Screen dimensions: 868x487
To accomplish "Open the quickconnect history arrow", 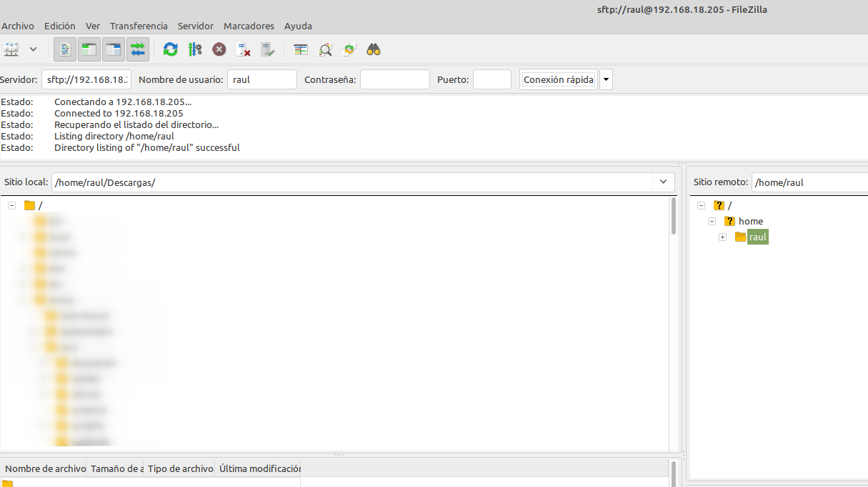I will click(606, 79).
